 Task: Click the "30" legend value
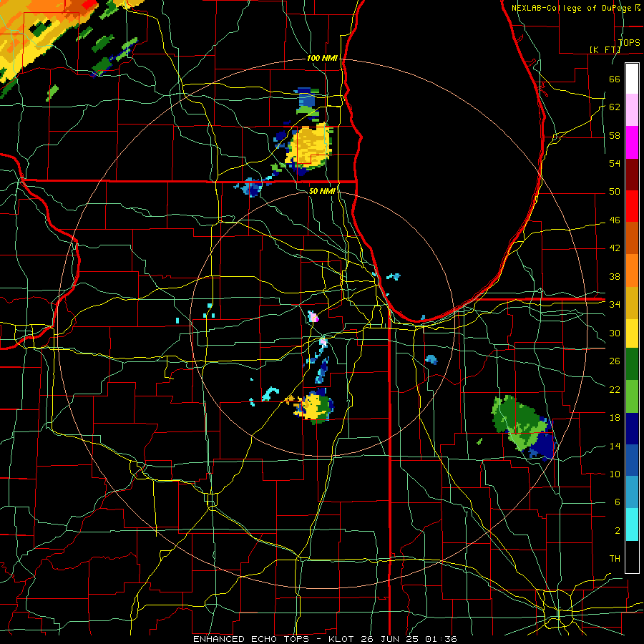coord(615,333)
